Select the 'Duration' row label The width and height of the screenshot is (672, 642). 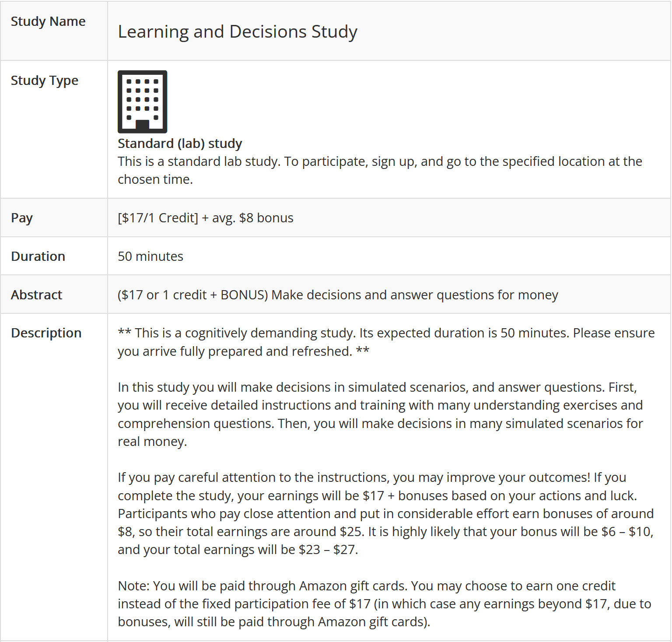[38, 256]
